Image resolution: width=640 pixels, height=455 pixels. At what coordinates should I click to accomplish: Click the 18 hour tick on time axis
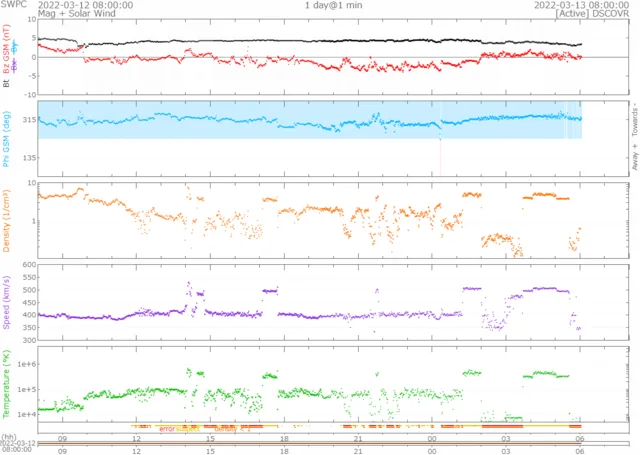(284, 438)
